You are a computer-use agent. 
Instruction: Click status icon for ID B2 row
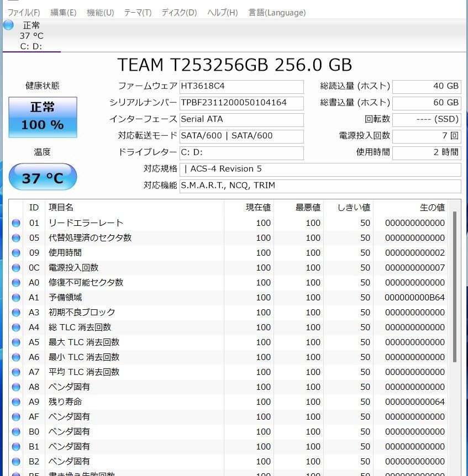16,462
